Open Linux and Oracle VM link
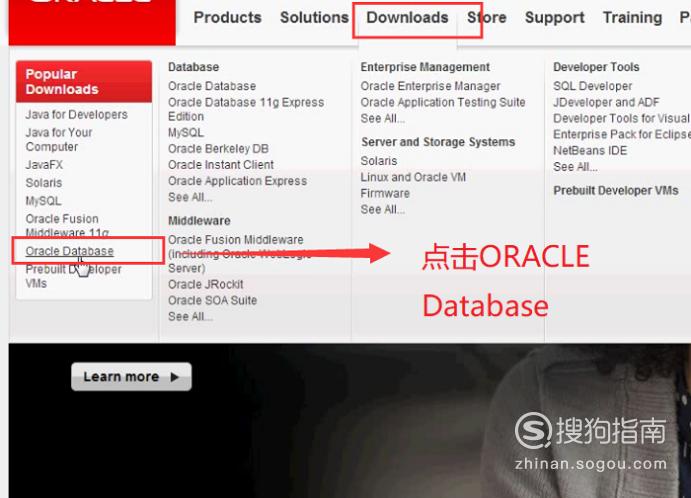691x498 pixels. (x=413, y=177)
